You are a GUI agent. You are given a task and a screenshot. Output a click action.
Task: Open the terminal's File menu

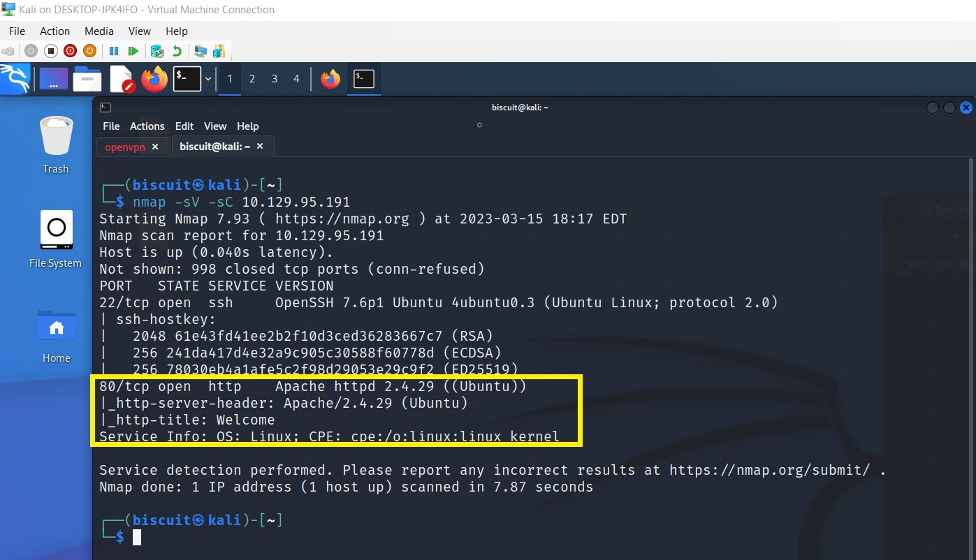pos(111,126)
